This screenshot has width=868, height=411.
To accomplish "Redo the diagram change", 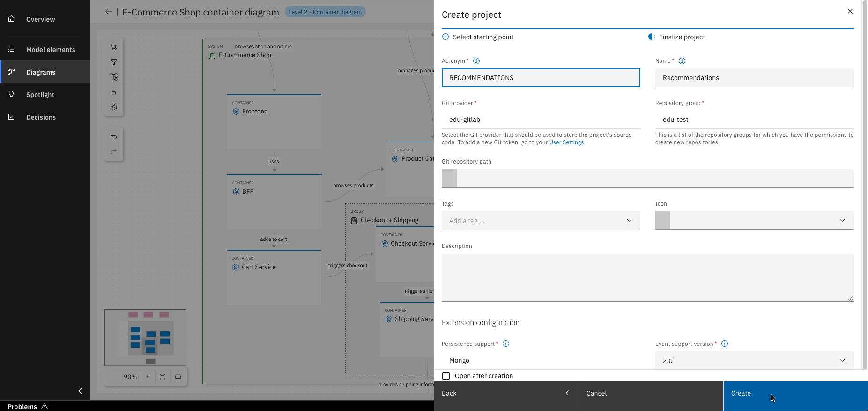I will click(x=114, y=152).
